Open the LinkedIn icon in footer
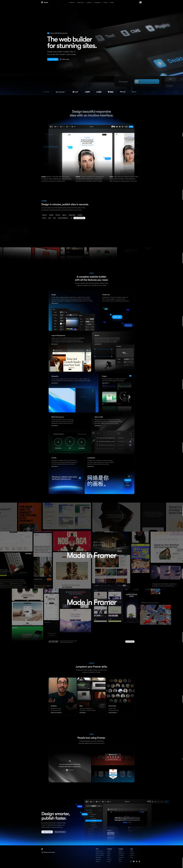183x868 pixels. [x=137, y=861]
